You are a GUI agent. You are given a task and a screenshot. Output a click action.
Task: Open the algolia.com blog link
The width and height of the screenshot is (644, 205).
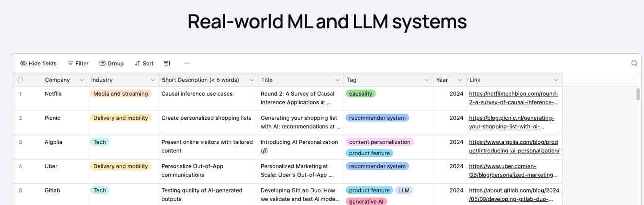click(x=514, y=146)
